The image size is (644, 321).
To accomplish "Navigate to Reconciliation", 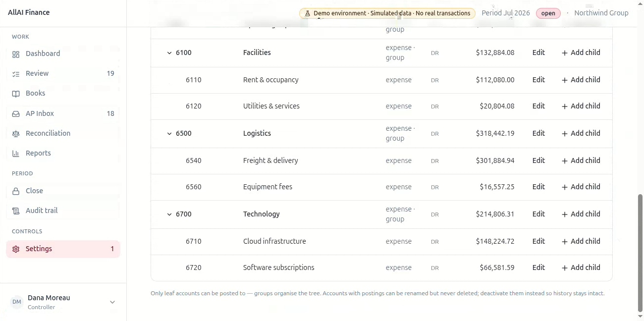I will [63, 133].
